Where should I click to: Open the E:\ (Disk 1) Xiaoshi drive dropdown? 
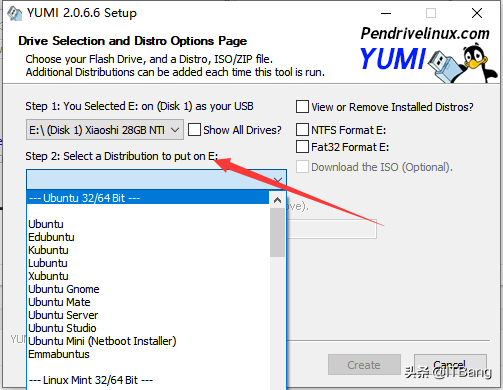click(x=105, y=130)
